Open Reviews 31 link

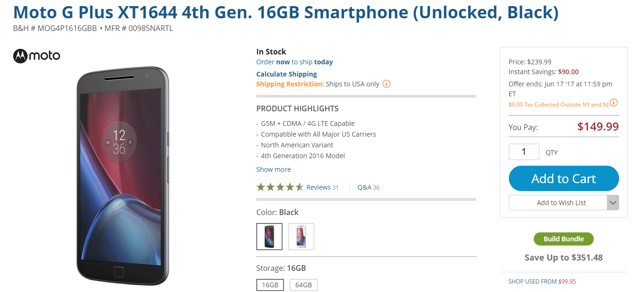322,187
